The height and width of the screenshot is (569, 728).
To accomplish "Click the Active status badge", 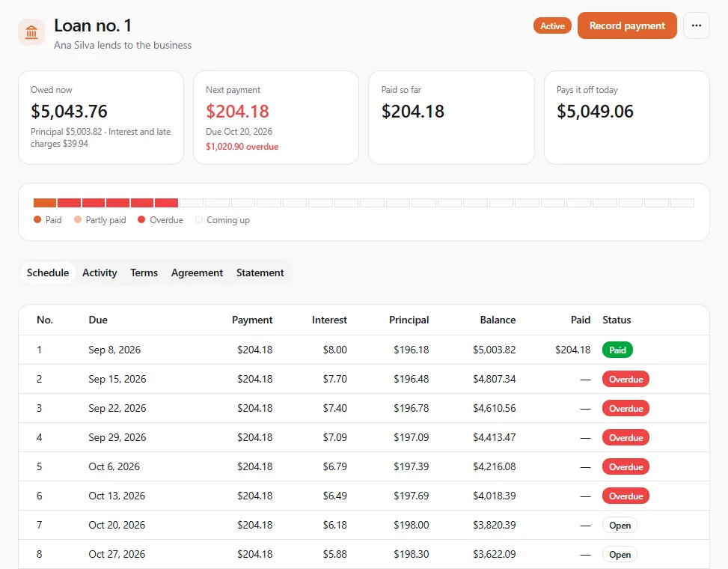I will [552, 26].
